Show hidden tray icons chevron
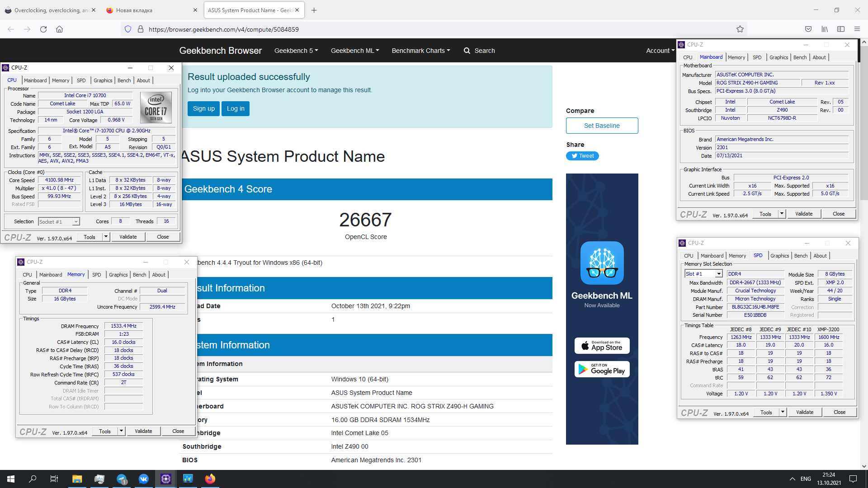Image resolution: width=868 pixels, height=488 pixels. [x=792, y=479]
